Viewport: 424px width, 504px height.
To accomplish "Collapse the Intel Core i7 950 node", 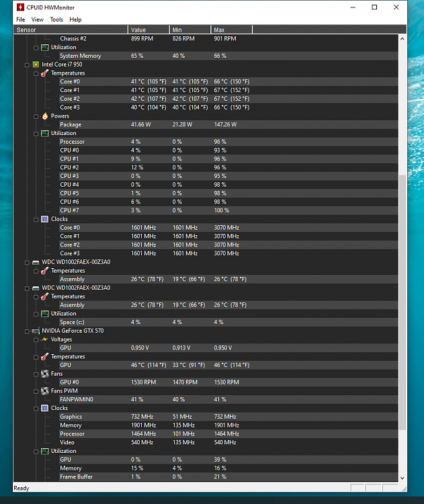I will pos(27,65).
